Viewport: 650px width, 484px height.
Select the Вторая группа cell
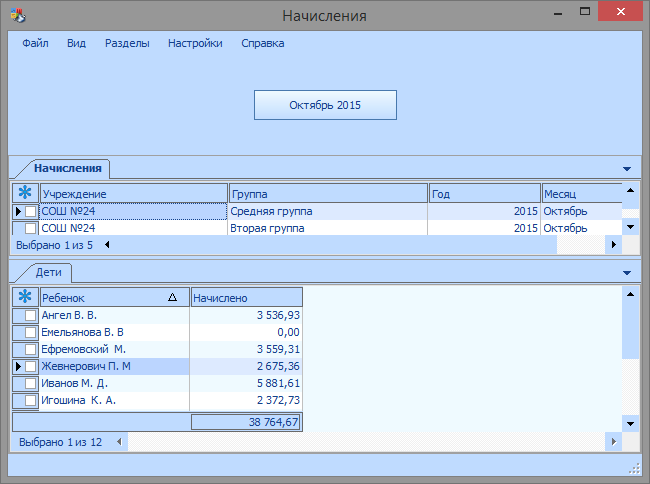coord(327,228)
